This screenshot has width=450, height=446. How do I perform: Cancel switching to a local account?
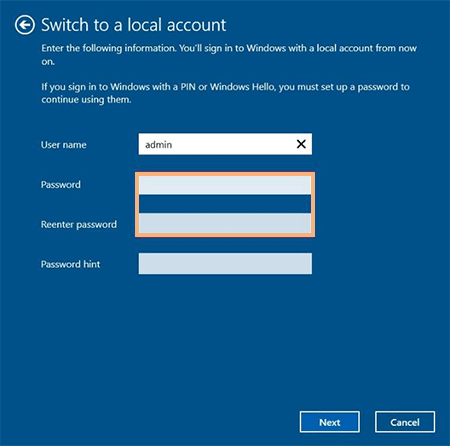pos(405,422)
